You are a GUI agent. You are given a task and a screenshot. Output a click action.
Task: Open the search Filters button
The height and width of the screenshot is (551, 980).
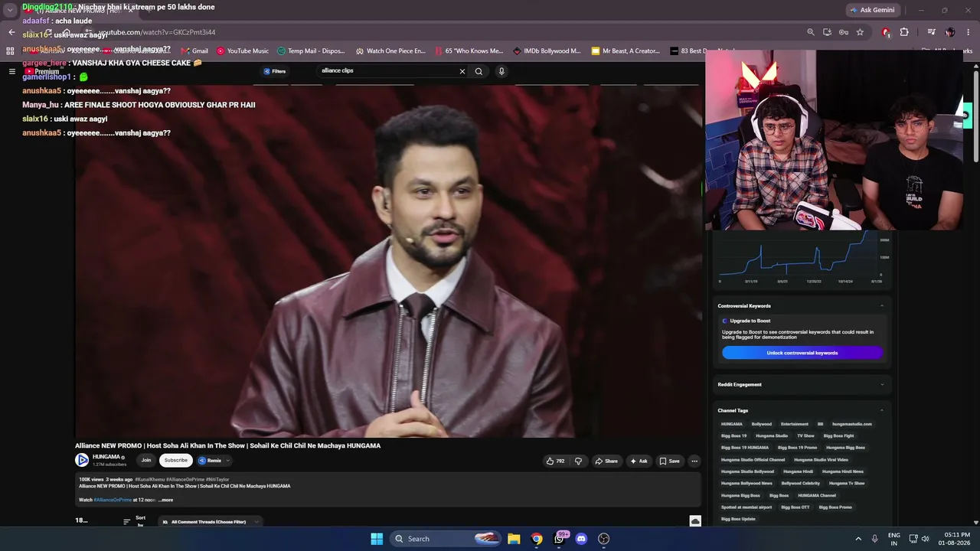tap(275, 71)
